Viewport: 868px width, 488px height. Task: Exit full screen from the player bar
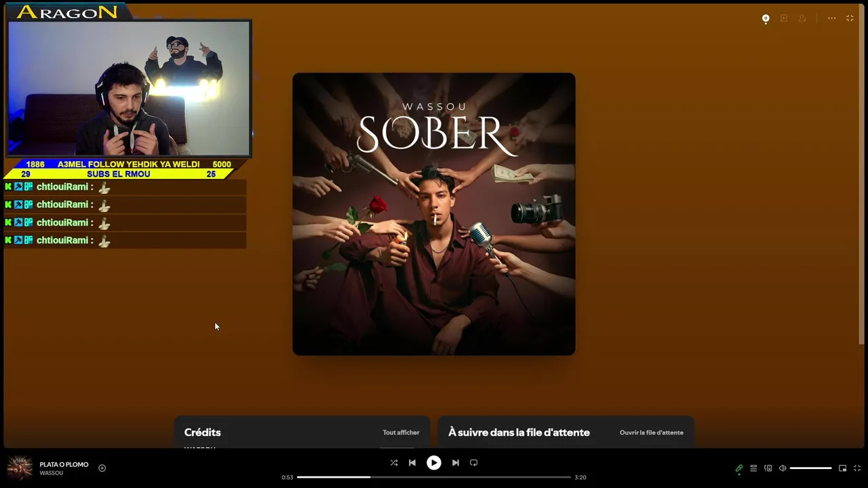tap(857, 468)
